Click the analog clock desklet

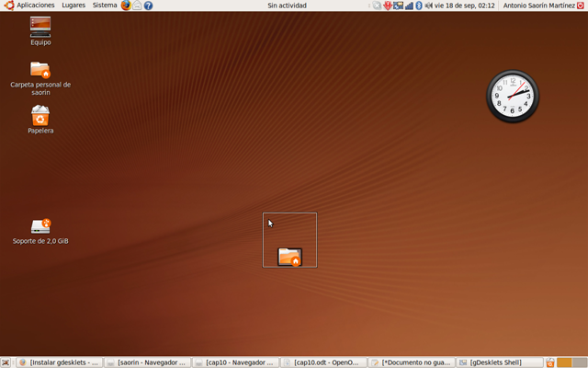point(513,97)
